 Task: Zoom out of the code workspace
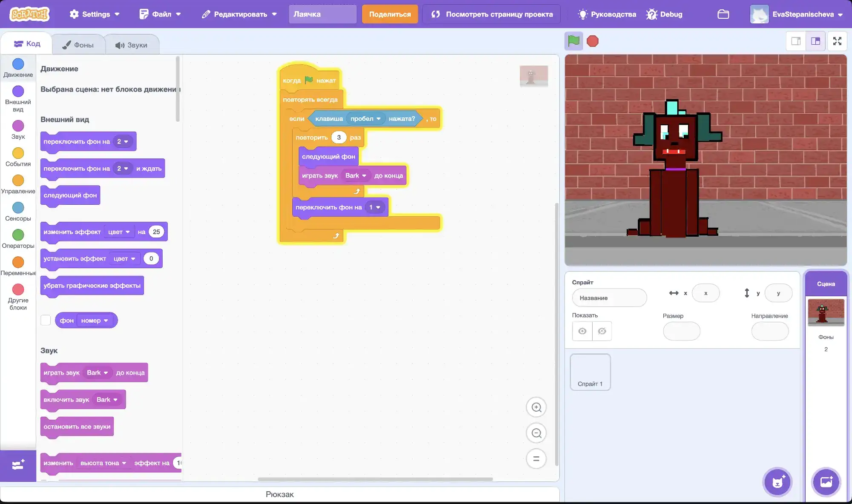536,433
